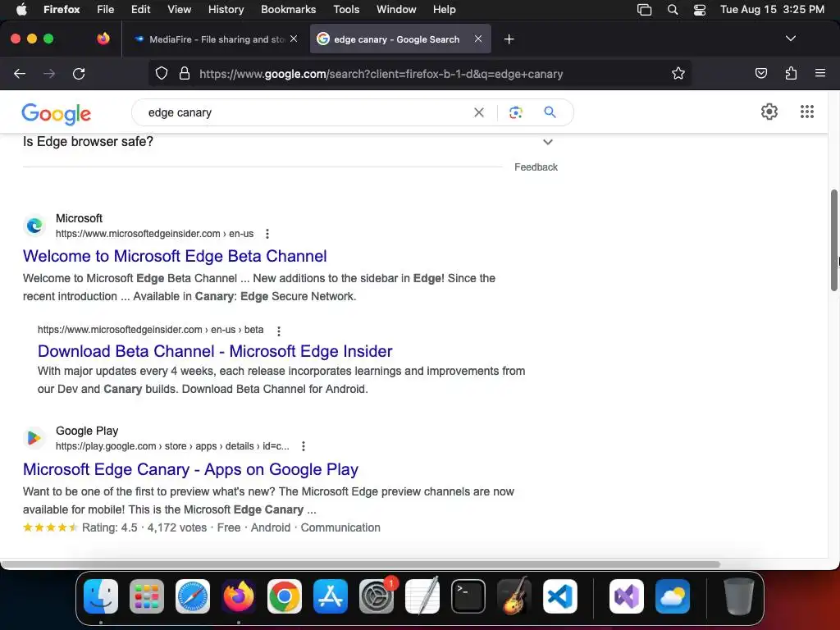840x630 pixels.
Task: Open Visual Studio purple icon in dock
Action: pos(627,596)
